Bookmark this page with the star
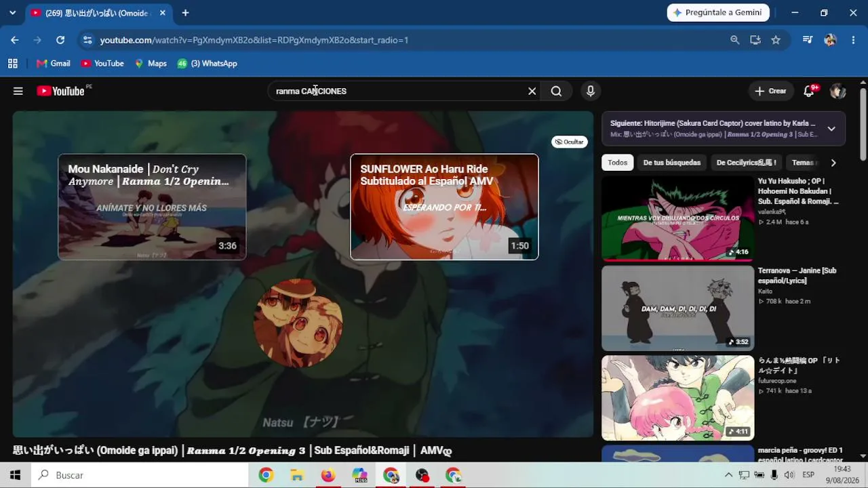Viewport: 868px width, 488px height. pos(776,40)
